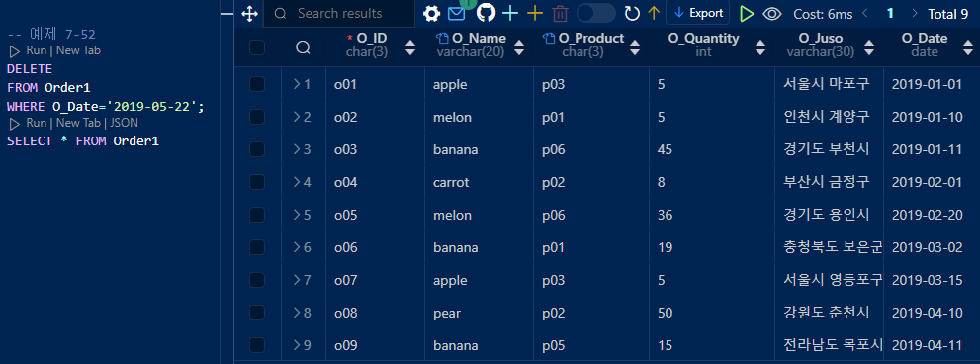The height and width of the screenshot is (364, 980).
Task: Click the magnifier icon in Search results box
Action: tap(281, 13)
